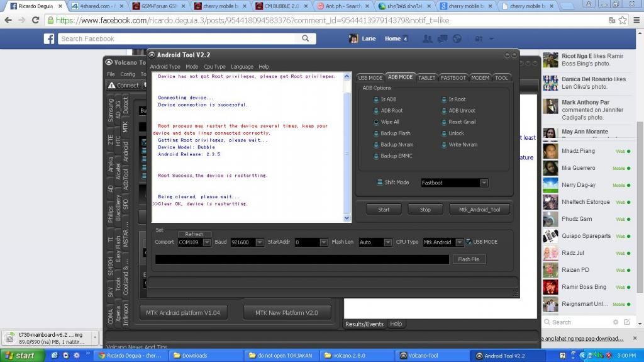Open Facebook friend requests icon
The height and width of the screenshot is (362, 644).
428,39
